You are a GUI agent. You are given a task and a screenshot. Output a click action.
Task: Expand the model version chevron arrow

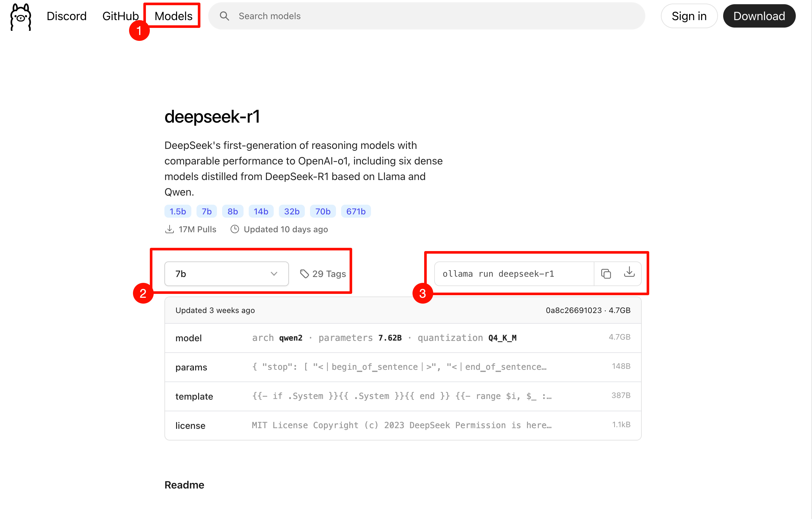click(x=274, y=273)
